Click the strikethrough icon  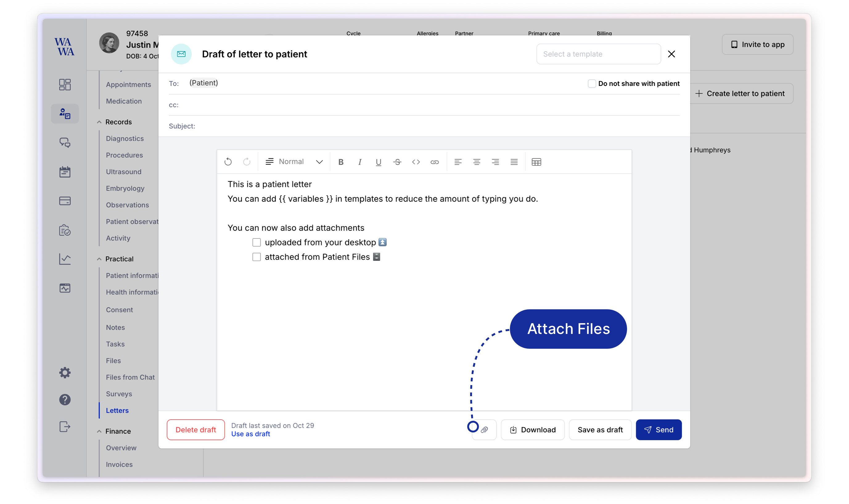pyautogui.click(x=397, y=162)
